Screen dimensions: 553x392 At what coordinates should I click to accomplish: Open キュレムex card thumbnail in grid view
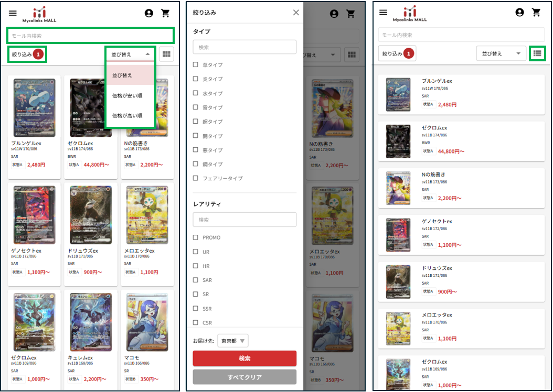tap(91, 322)
